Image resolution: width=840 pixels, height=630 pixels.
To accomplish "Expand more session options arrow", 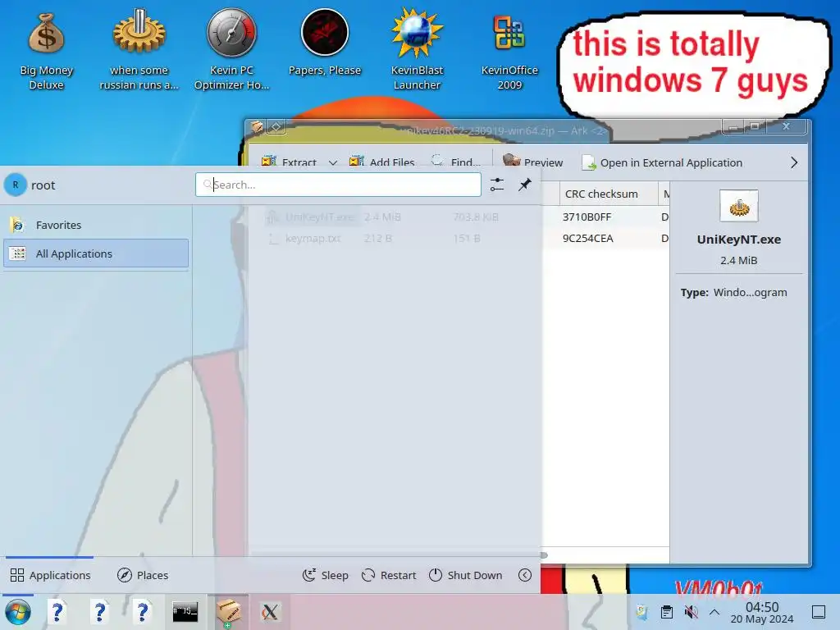I will click(x=525, y=575).
